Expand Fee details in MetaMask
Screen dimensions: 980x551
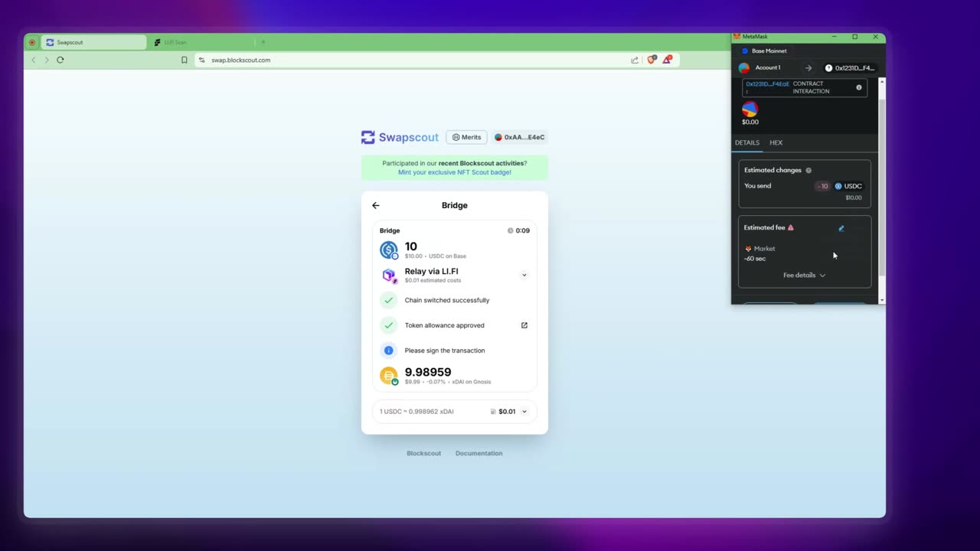pyautogui.click(x=804, y=275)
